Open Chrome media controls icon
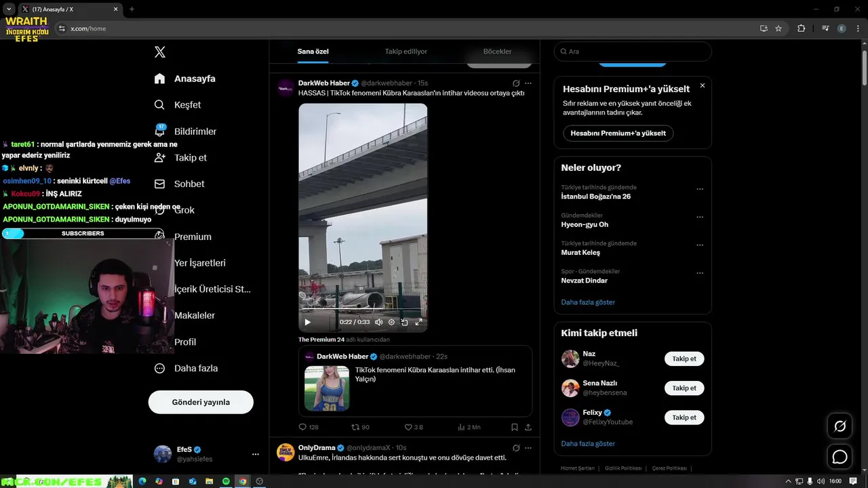Screen dimensions: 868x488 click(x=825, y=28)
